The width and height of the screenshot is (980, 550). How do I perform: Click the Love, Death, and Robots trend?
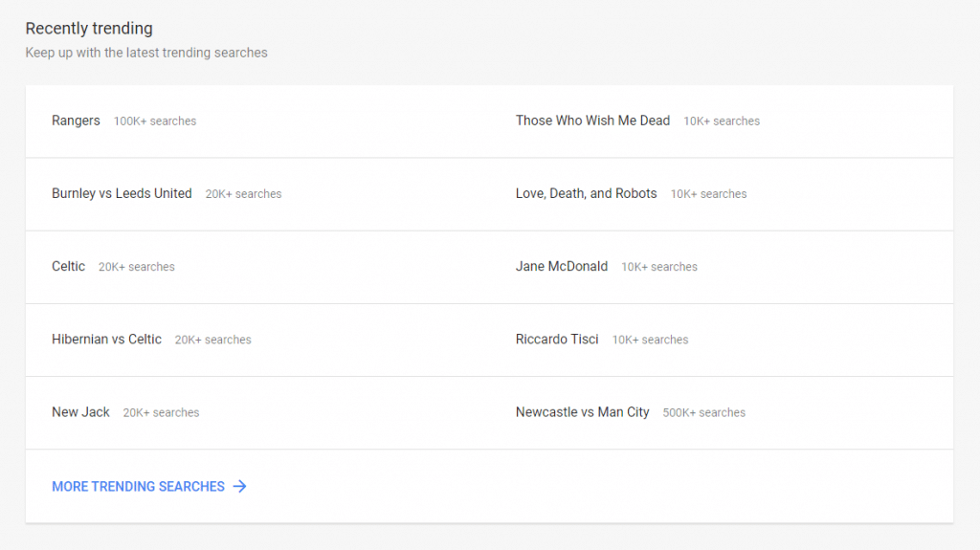(x=586, y=193)
